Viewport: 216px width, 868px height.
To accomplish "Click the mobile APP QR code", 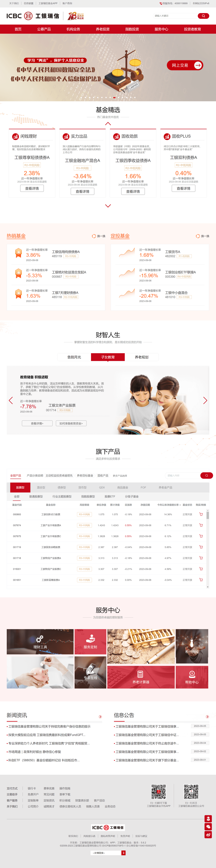I will point(159,792).
